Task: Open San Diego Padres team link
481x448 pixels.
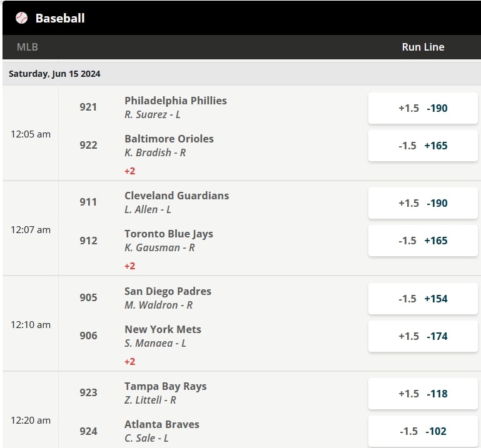Action: [168, 291]
